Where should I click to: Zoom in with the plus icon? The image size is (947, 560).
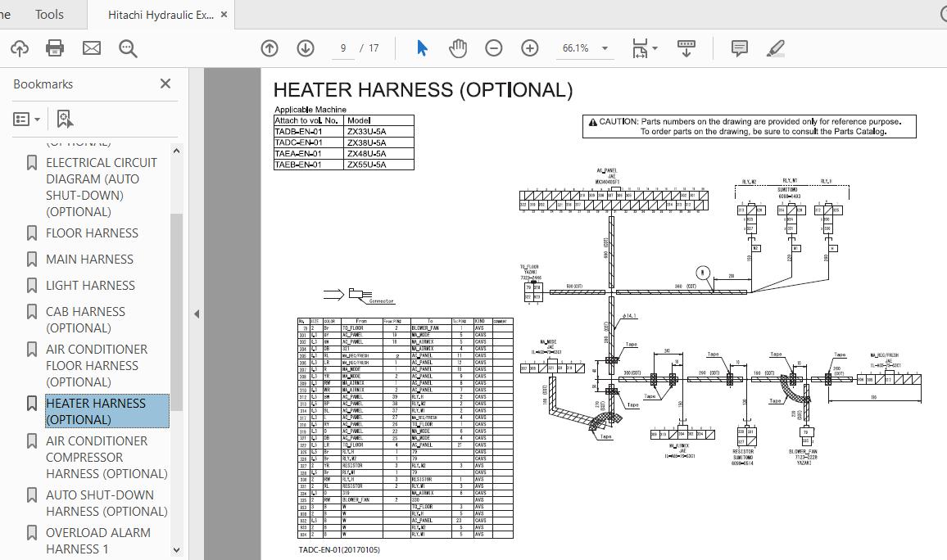point(530,48)
